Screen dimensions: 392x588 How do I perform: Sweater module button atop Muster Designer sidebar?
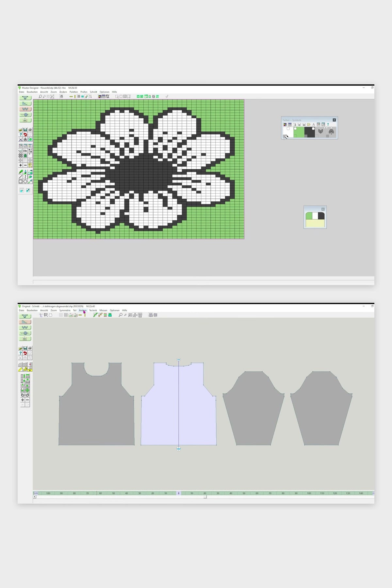coord(25,97)
